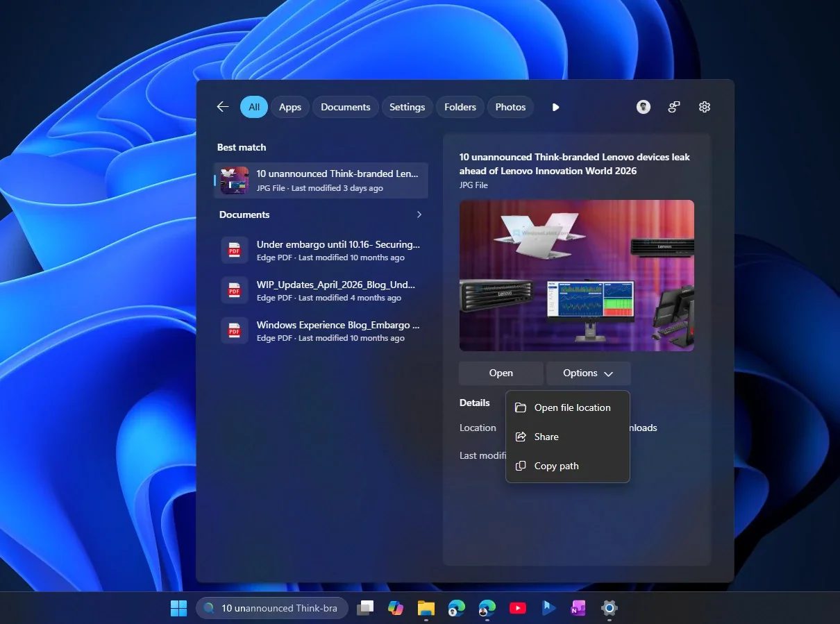Expand Documents section with the chevron
The width and height of the screenshot is (840, 624).
click(419, 214)
